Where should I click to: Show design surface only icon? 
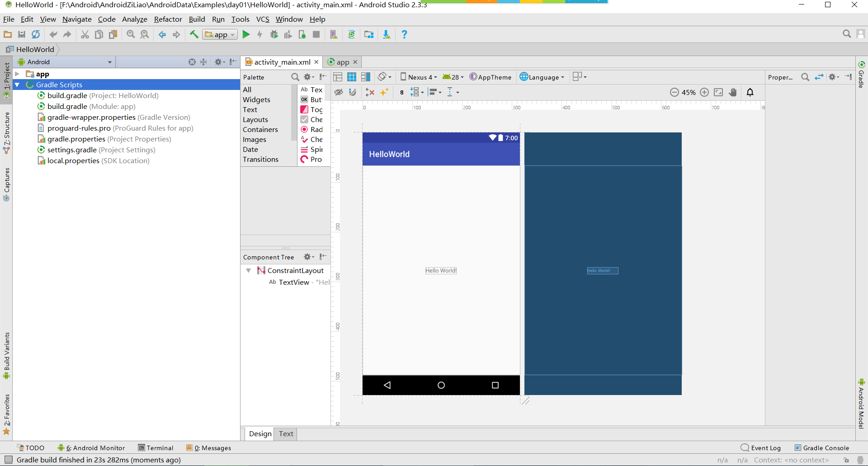[338, 77]
